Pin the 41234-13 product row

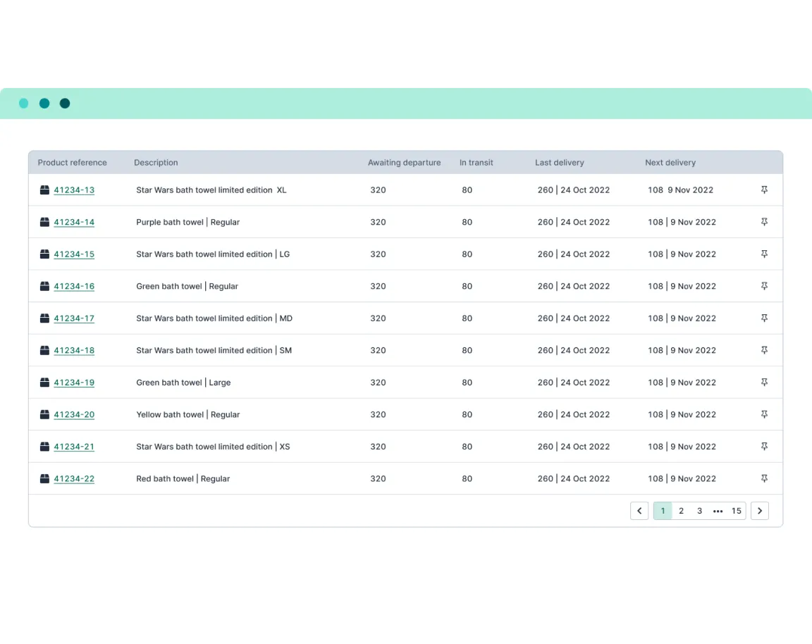click(x=764, y=190)
